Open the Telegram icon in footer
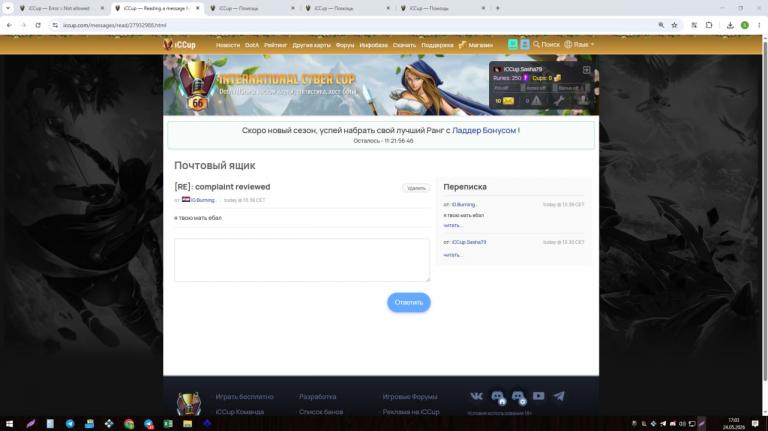 pyautogui.click(x=559, y=396)
